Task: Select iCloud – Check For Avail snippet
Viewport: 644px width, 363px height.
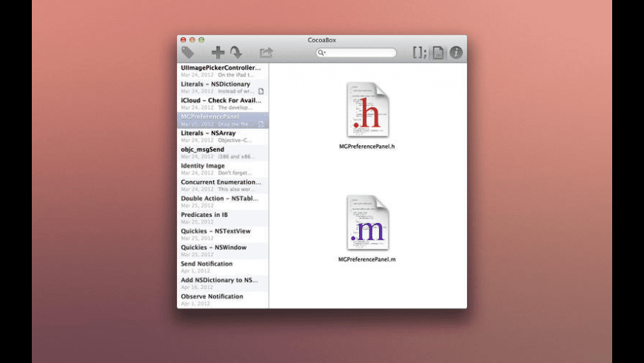Action: (x=223, y=104)
